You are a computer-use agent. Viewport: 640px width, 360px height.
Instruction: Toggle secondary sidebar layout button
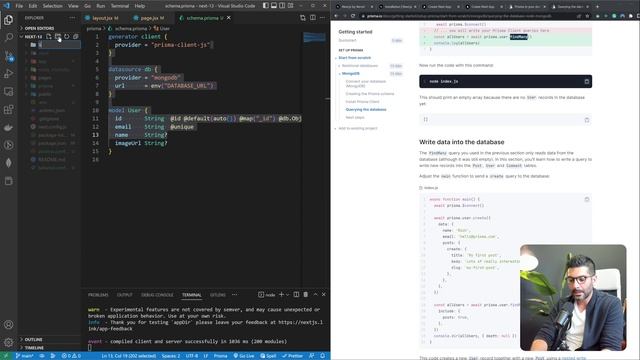point(282,6)
